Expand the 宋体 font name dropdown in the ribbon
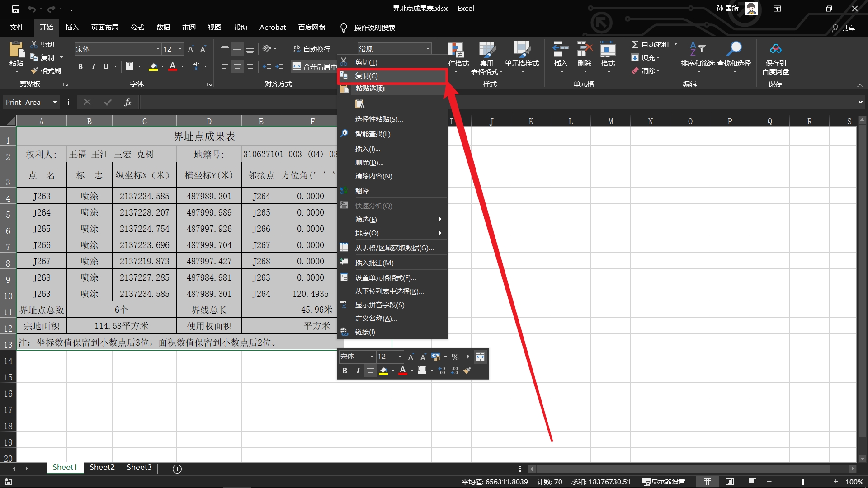Image resolution: width=868 pixels, height=488 pixels. point(158,49)
